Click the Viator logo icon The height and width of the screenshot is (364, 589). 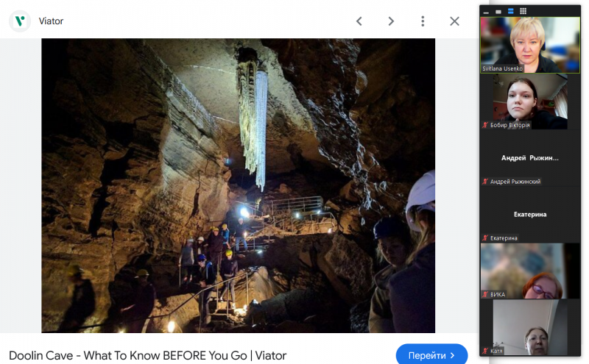tap(20, 21)
